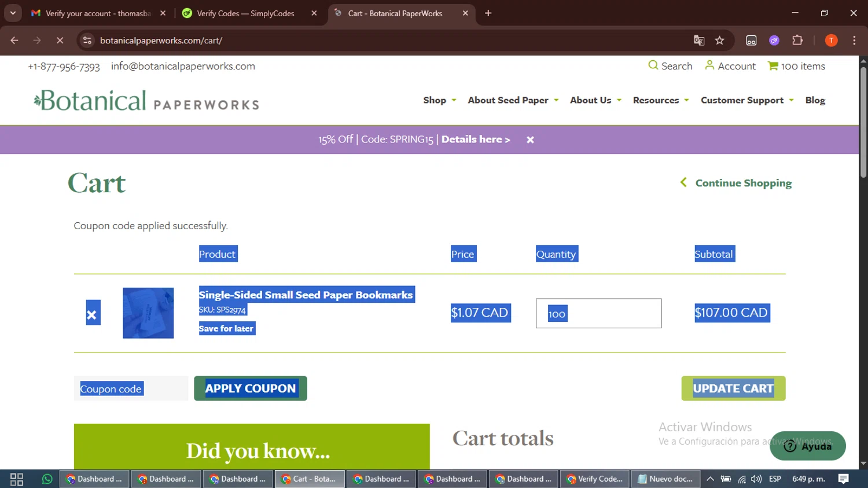Click the toolbar icon left of purple extension
868x488 pixels.
(751, 41)
